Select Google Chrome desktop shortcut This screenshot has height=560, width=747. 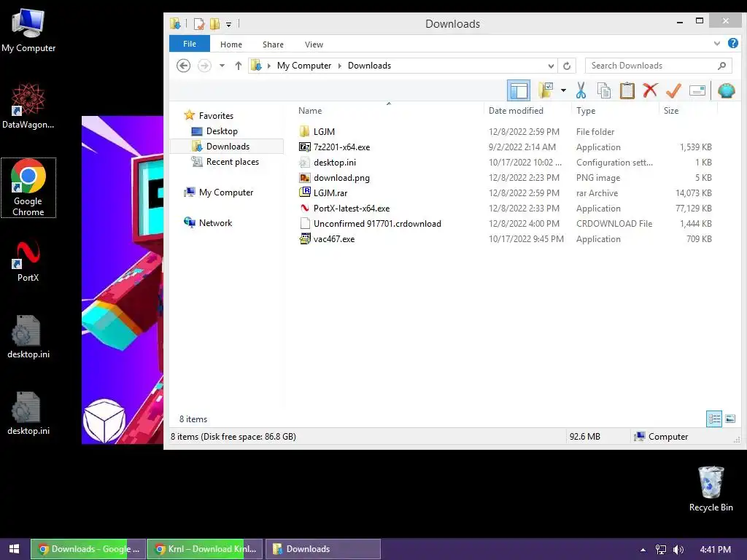28,187
